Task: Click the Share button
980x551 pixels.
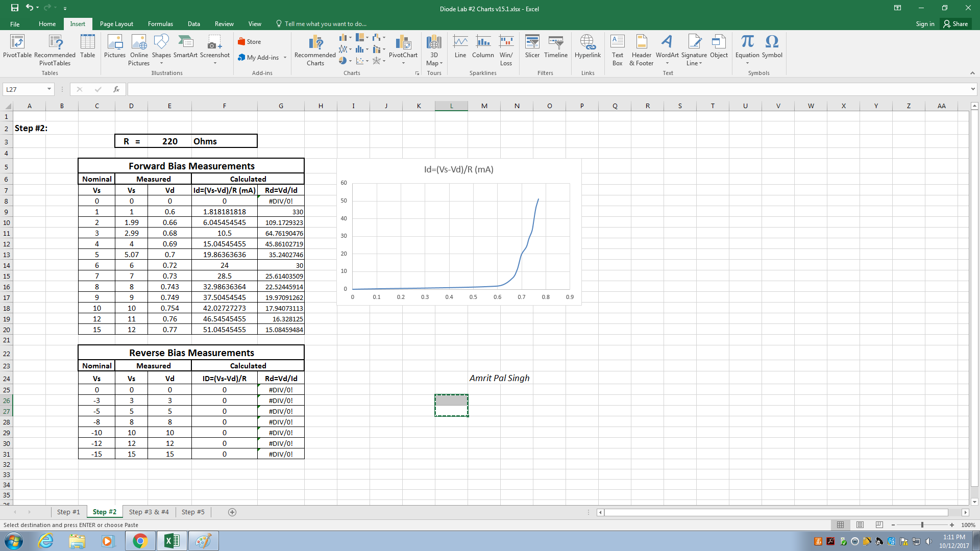Action: click(956, 24)
